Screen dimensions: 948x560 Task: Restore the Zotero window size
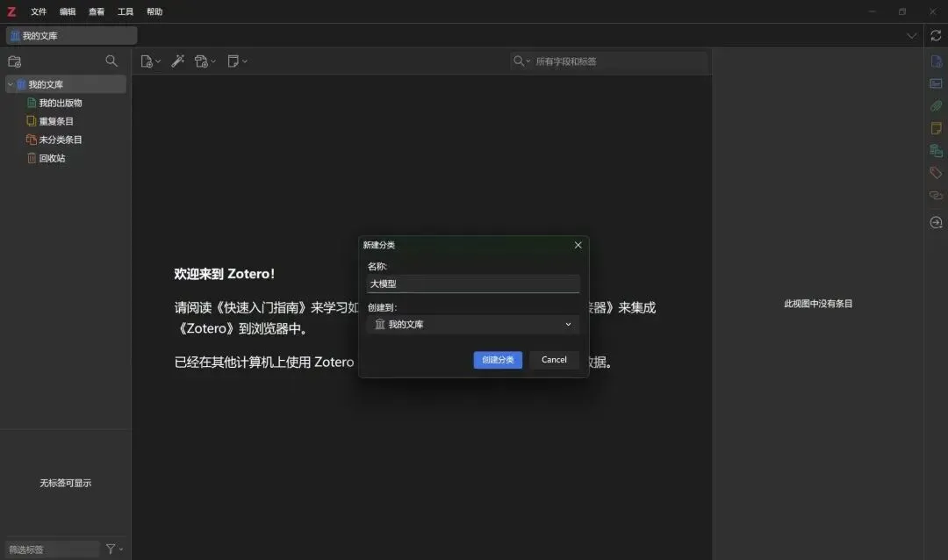pyautogui.click(x=902, y=11)
